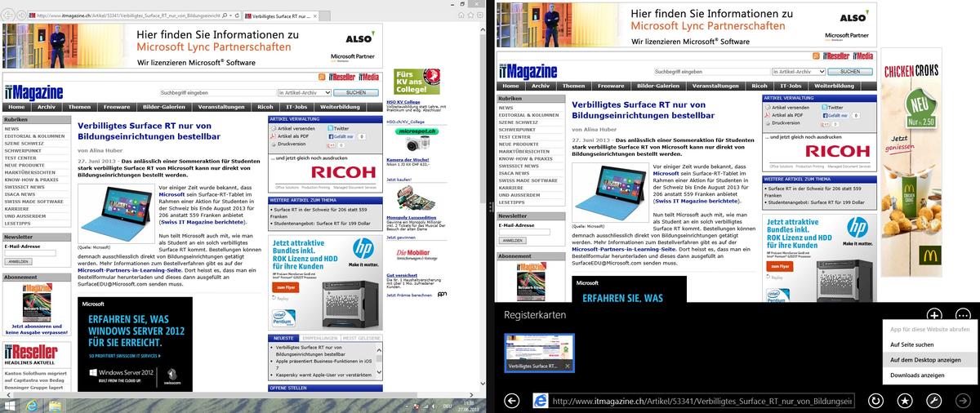Image resolution: width=980 pixels, height=413 pixels.
Task: Open Bilder-Galerien in left page navigation
Action: click(x=163, y=107)
